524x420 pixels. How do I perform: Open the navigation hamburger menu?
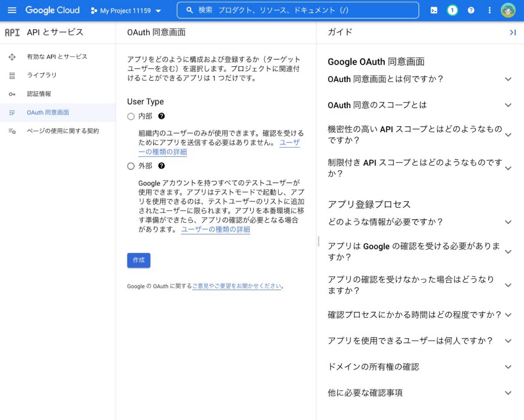tap(12, 10)
